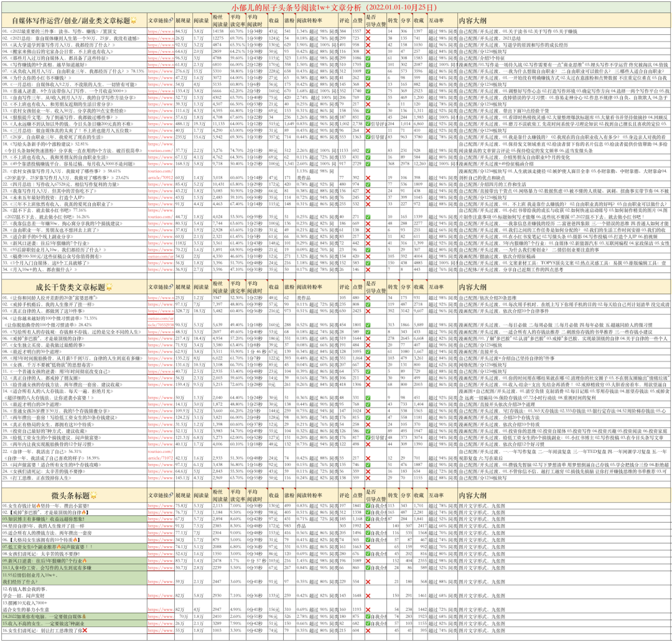The image size is (672, 642).
Task: Click the red cross for 《不上班也有收入，和男朋友近期的生活日常分享》
Action: click(x=368, y=104)
